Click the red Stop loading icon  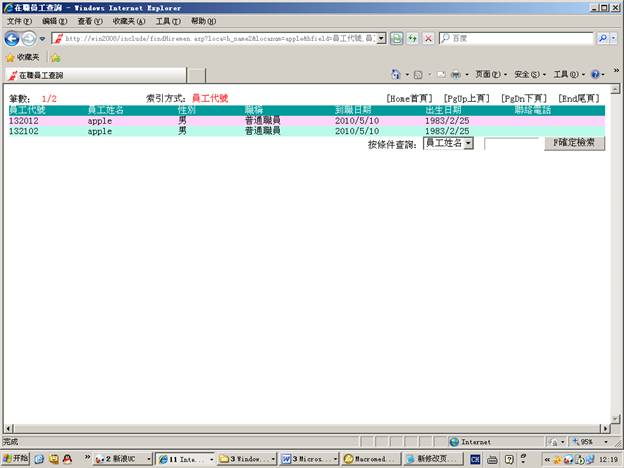point(429,38)
